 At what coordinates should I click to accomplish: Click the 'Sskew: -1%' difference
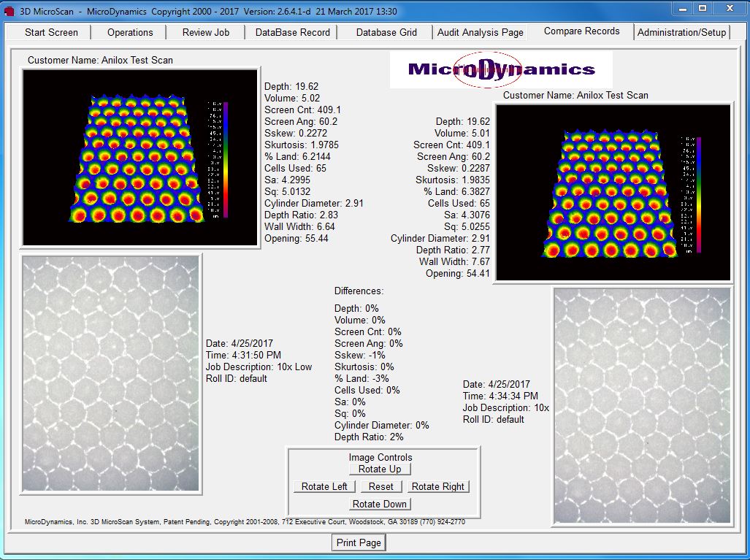click(360, 355)
